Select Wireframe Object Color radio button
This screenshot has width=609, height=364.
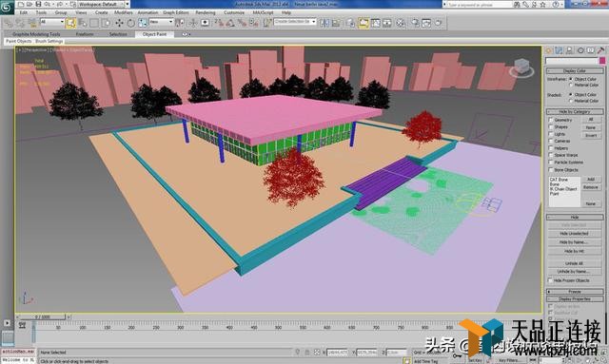coord(571,79)
